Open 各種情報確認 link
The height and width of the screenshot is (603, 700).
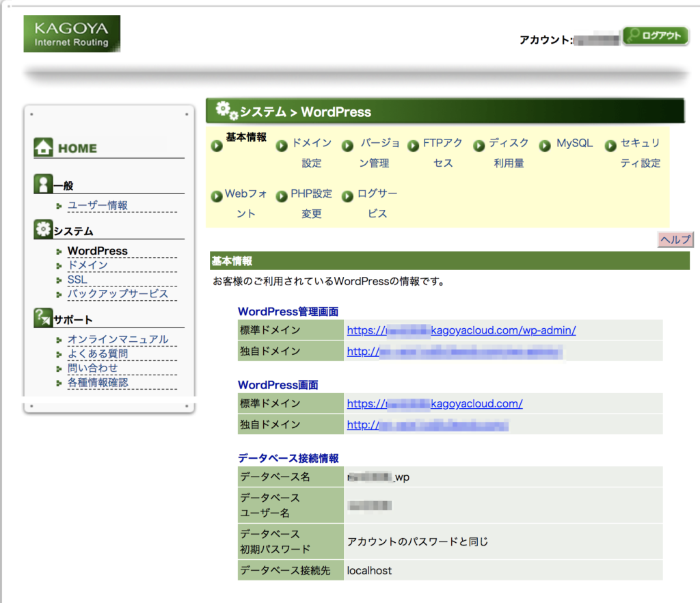98,382
